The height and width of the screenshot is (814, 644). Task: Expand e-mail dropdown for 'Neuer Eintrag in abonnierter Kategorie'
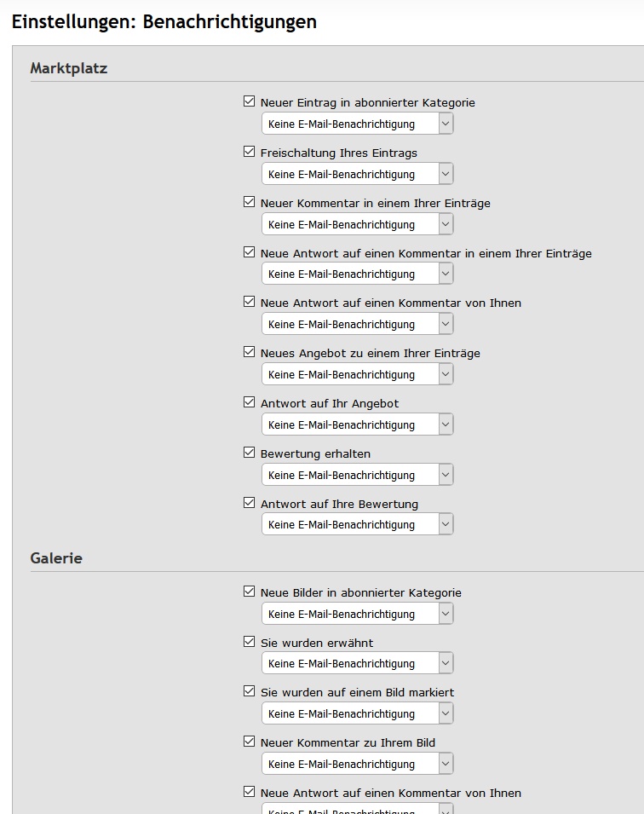[357, 124]
